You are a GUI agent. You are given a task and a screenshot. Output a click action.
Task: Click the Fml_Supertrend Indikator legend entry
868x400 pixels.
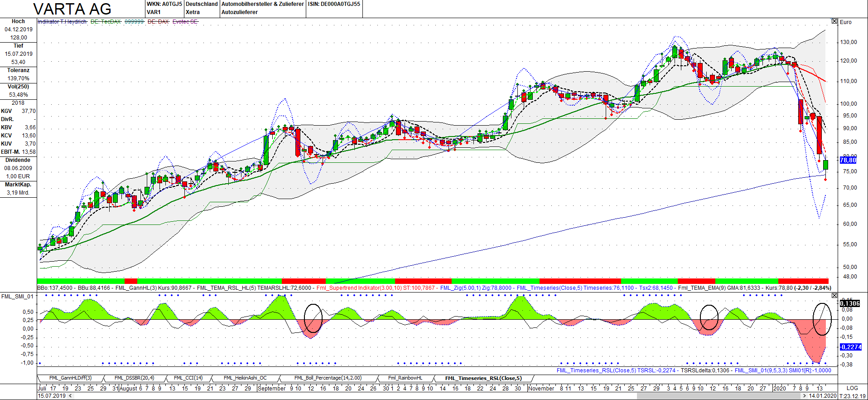(376, 288)
